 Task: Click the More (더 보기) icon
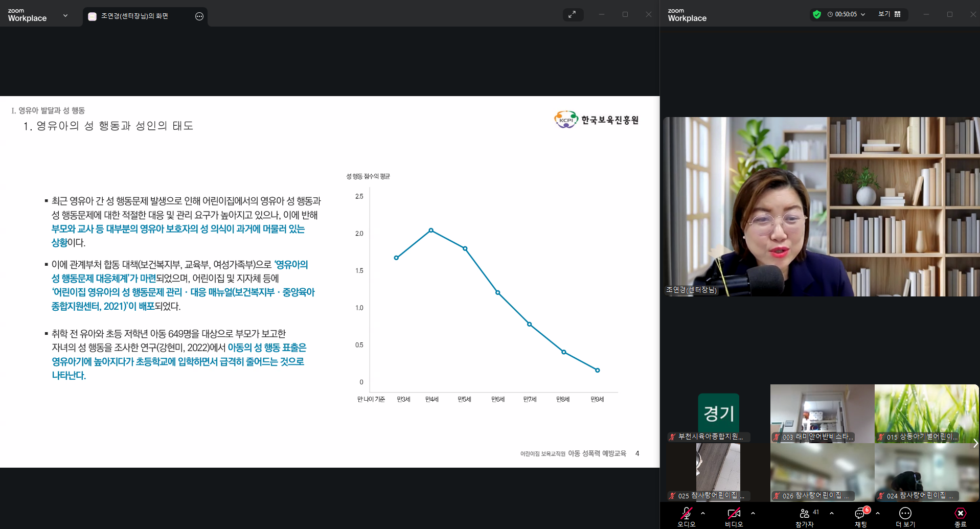[x=905, y=513]
